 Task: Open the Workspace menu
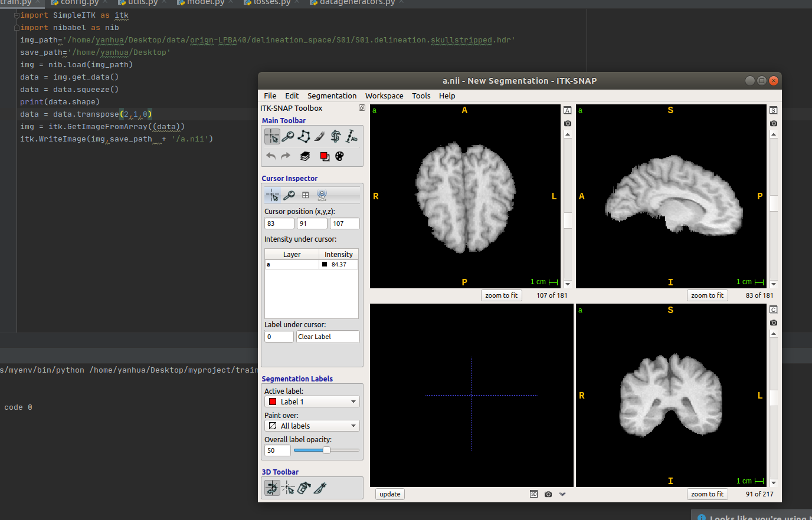[384, 96]
